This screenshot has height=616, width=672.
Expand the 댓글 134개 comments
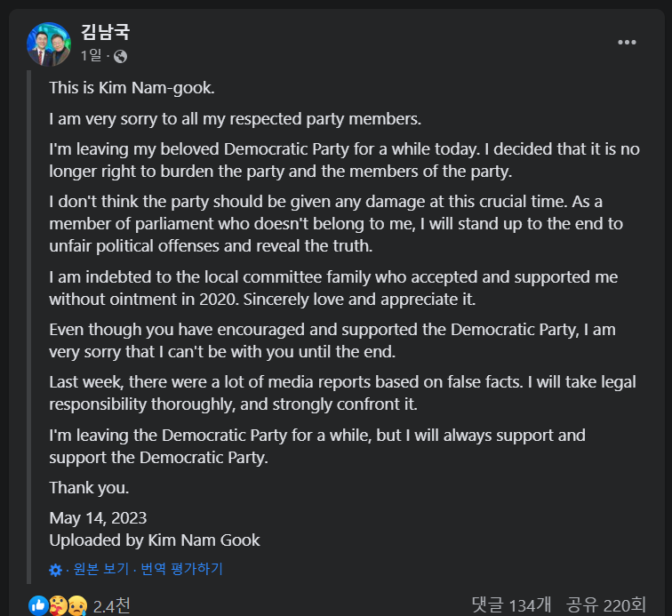[511, 605]
